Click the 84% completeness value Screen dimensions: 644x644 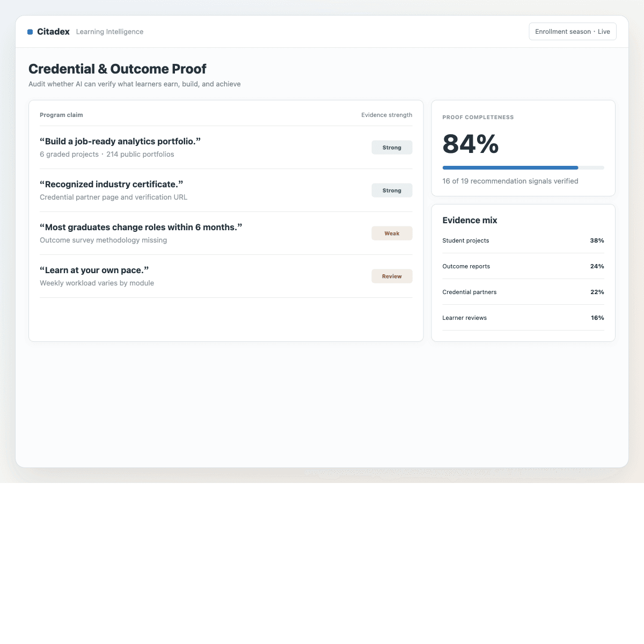pos(471,144)
